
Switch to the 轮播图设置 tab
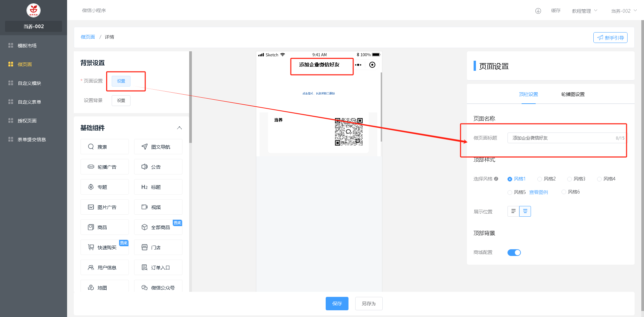tap(573, 94)
